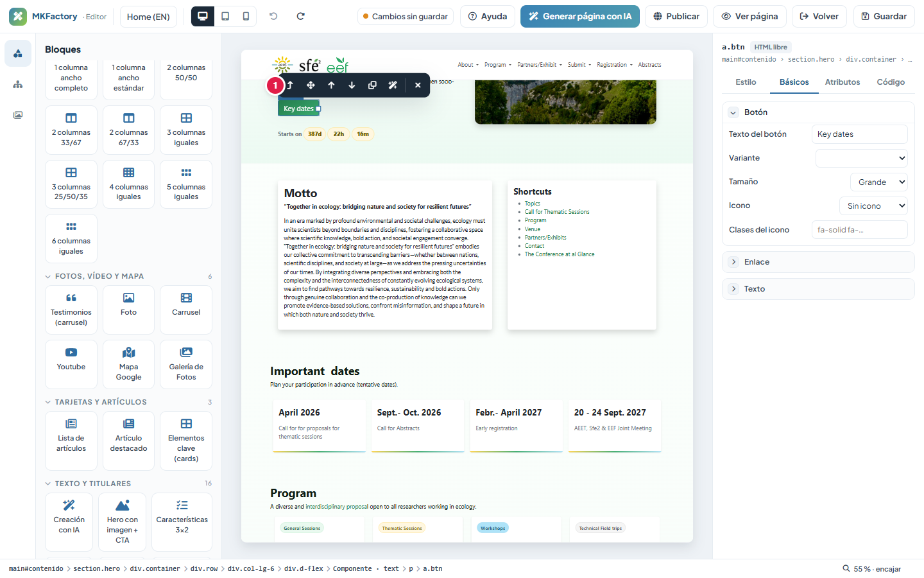Open Ver página preview

750,16
